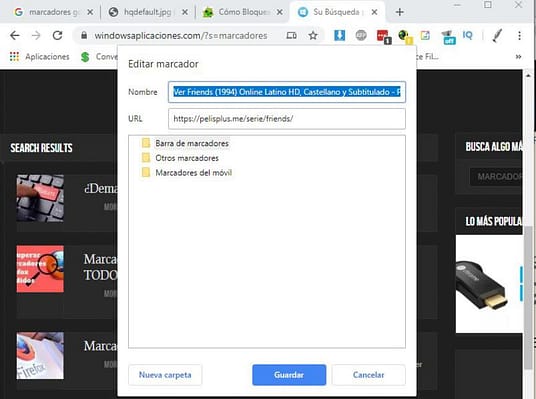Open the cast/screen icon in address bar
The height and width of the screenshot is (399, 536).
291,35
